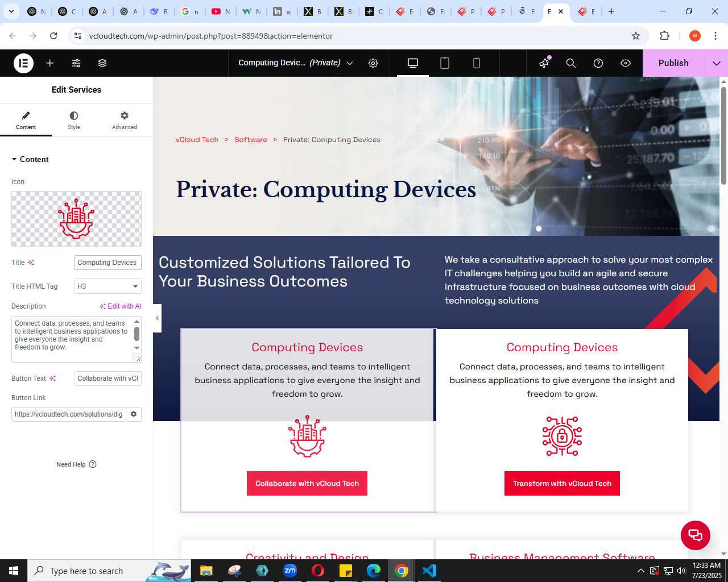The image size is (728, 582).
Task: Open Site Settings sliders icon
Action: coord(76,63)
